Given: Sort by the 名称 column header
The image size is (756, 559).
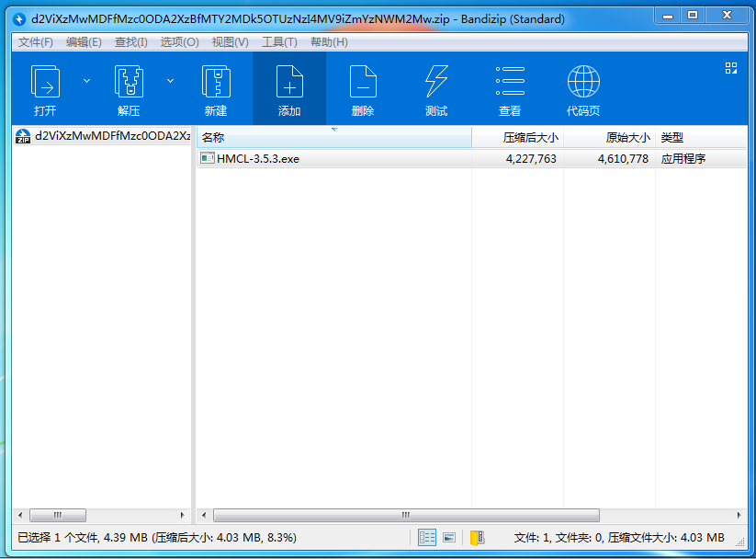Looking at the screenshot, I should click(x=334, y=138).
